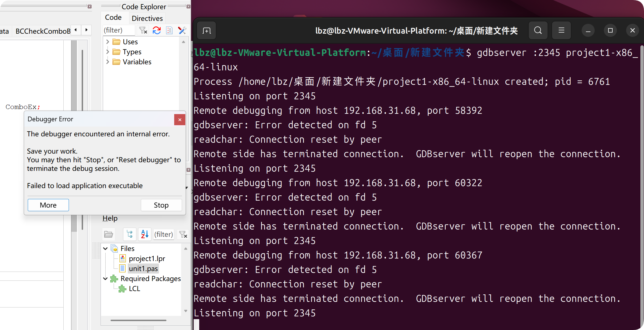Image resolution: width=644 pixels, height=330 pixels.
Task: Click the Code Explorer mode document icon
Action: pyautogui.click(x=169, y=30)
